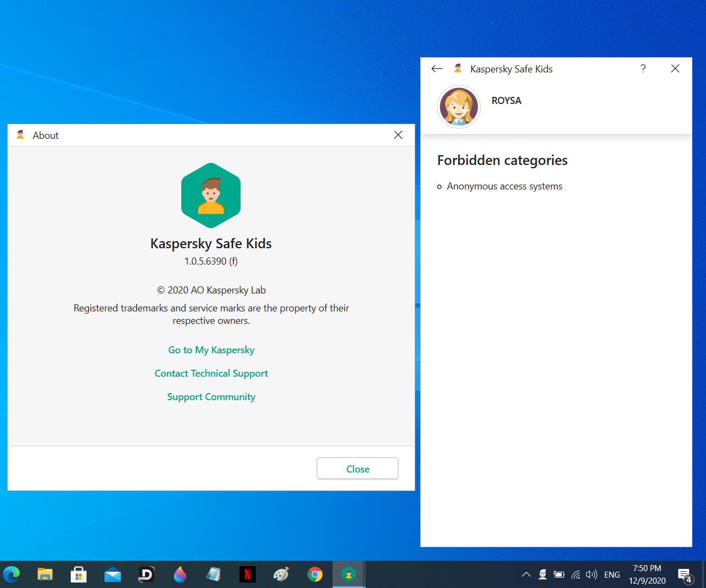
Task: Close the About dialog with the X
Action: pos(398,135)
